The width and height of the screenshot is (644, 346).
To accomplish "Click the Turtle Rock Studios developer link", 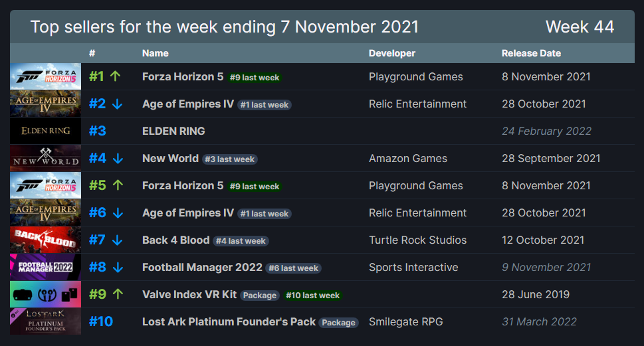I will coord(417,240).
